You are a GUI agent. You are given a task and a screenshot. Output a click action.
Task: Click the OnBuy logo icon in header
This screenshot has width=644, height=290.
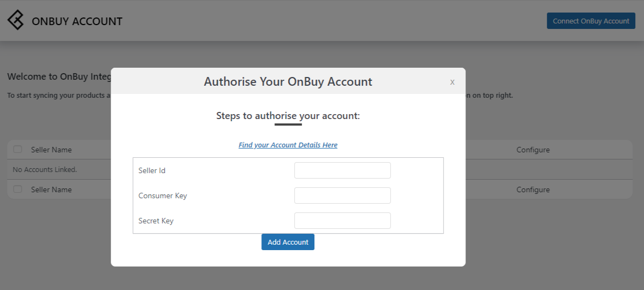click(16, 20)
